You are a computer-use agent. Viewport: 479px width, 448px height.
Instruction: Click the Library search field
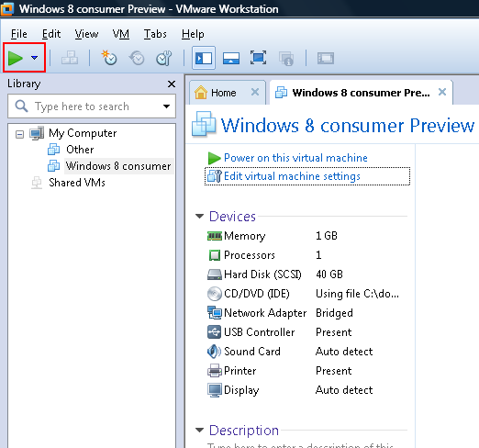(x=92, y=106)
